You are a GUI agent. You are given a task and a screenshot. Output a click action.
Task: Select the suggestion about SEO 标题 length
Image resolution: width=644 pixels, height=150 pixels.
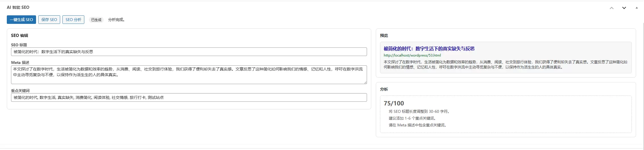[419, 111]
